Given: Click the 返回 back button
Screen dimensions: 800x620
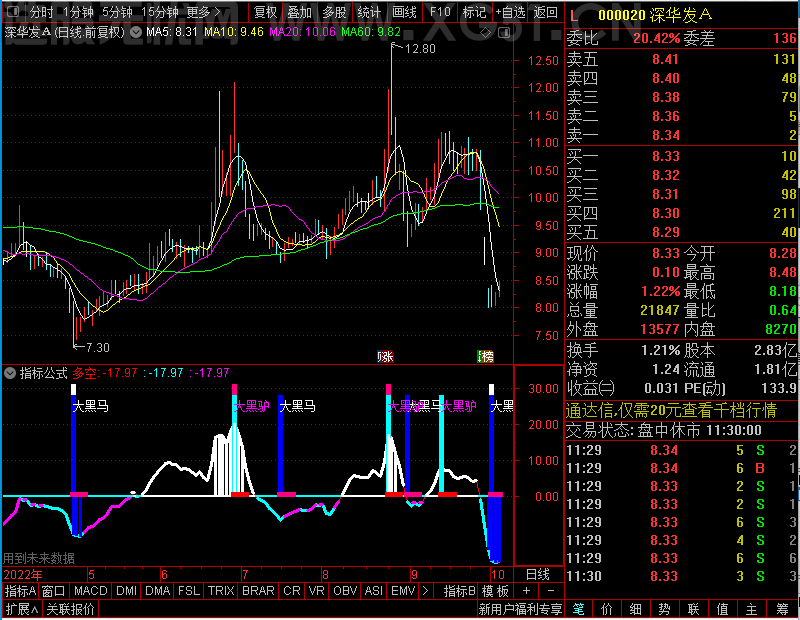Looking at the screenshot, I should (x=545, y=12).
